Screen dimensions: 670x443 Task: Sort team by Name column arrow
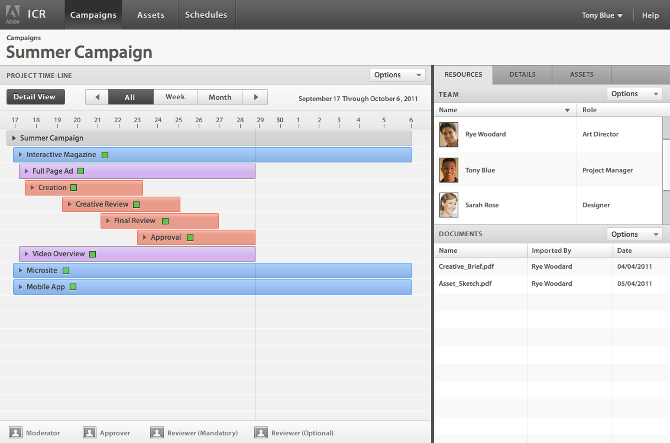coord(567,110)
